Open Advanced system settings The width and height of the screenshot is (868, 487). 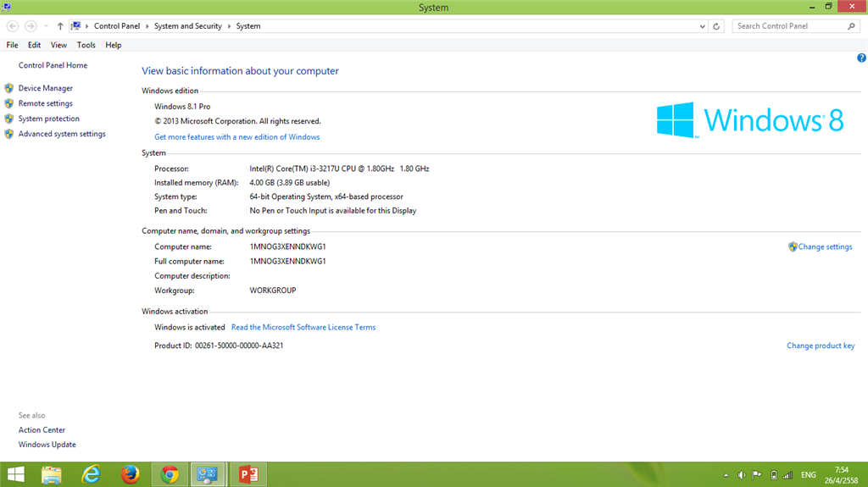point(62,134)
